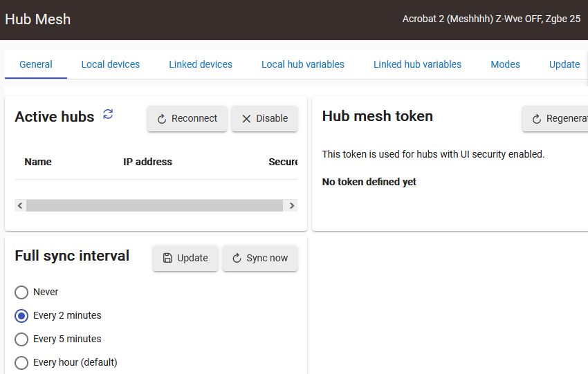Open the Linked devices tab
Screen dimensions: 588x374
pos(201,64)
